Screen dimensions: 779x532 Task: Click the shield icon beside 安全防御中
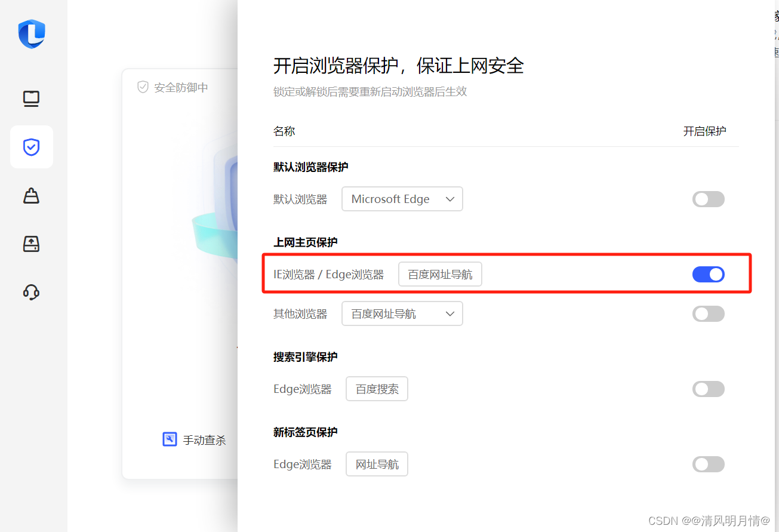[143, 87]
